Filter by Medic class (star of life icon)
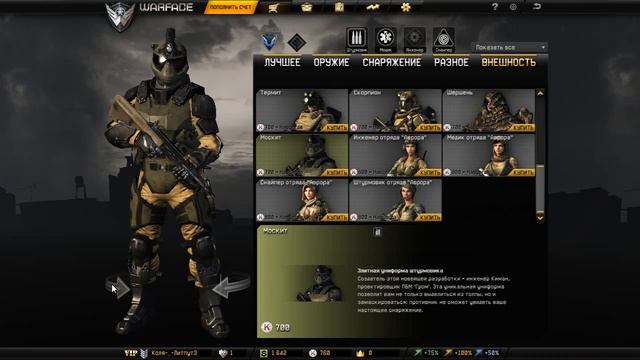640x360 pixels. tap(385, 40)
